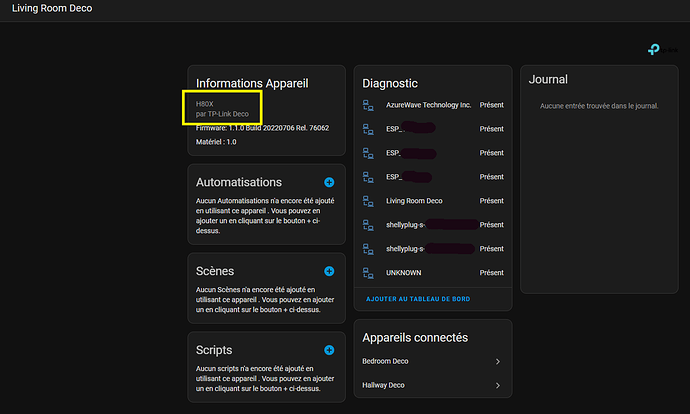Click the firmware version text

[x=262, y=128]
